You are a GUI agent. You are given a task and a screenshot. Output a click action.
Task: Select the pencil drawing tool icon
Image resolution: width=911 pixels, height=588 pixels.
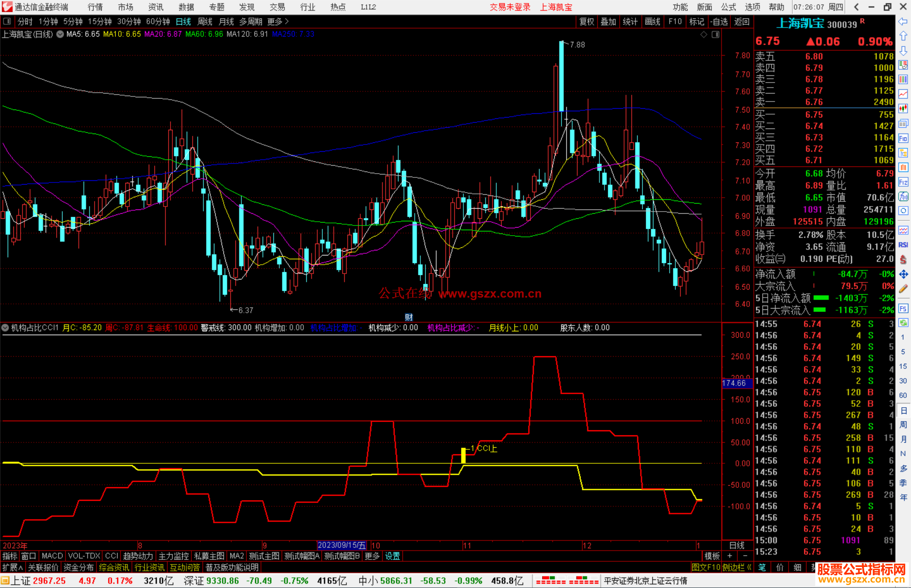coord(903,289)
